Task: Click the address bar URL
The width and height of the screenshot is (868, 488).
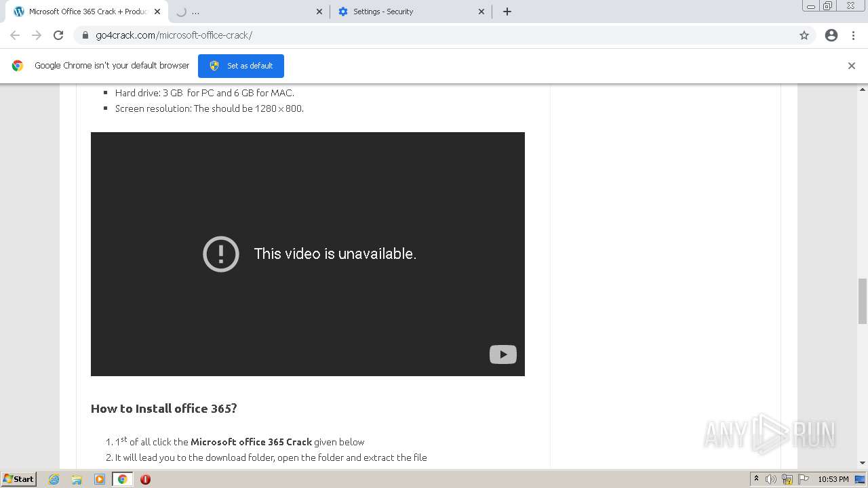Action: 174,35
